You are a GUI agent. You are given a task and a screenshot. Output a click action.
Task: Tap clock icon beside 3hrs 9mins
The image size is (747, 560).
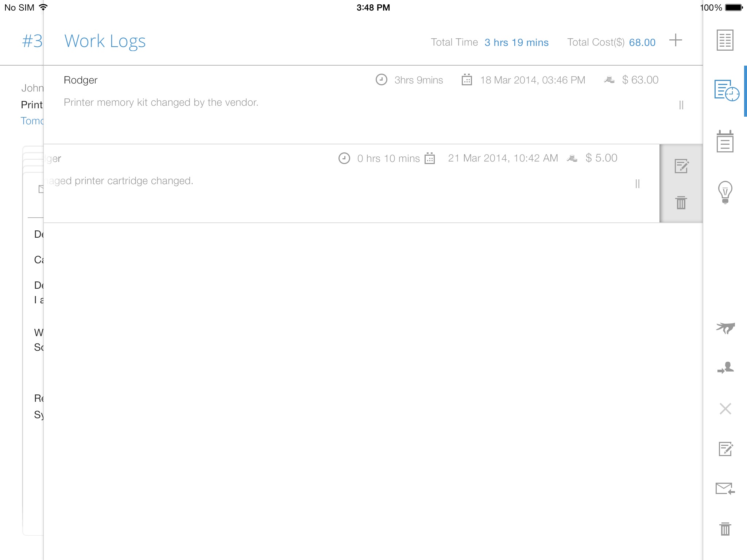381,79
